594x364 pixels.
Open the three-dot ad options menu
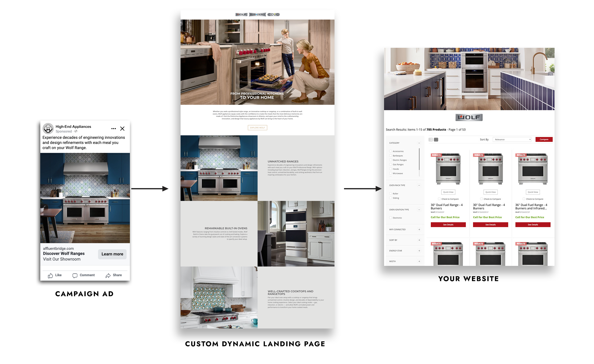tap(113, 129)
